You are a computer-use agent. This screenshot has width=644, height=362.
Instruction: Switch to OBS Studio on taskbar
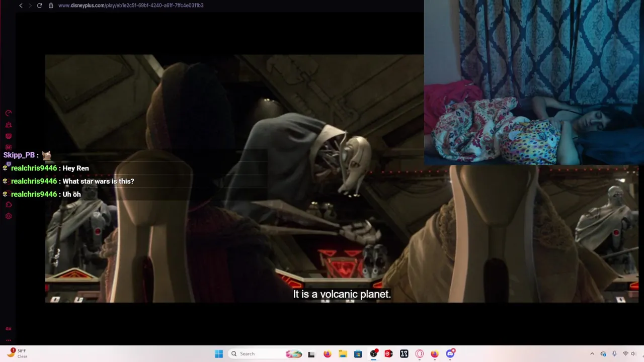click(x=373, y=354)
